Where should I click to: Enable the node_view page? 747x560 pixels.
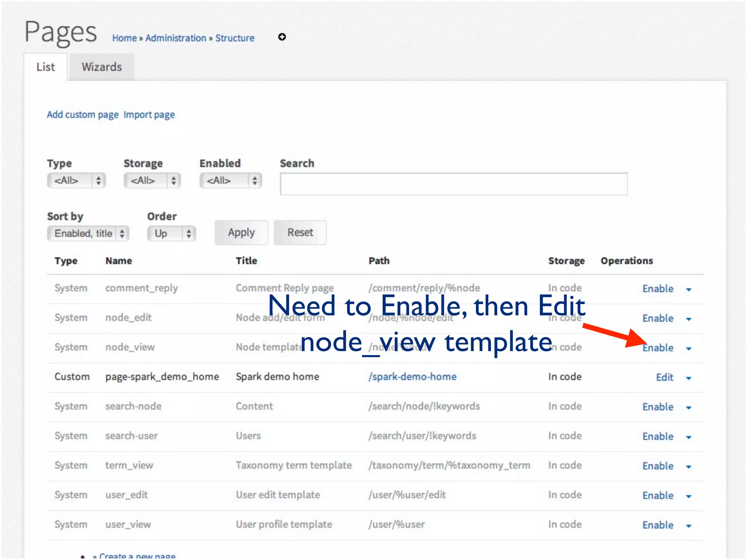coord(658,348)
